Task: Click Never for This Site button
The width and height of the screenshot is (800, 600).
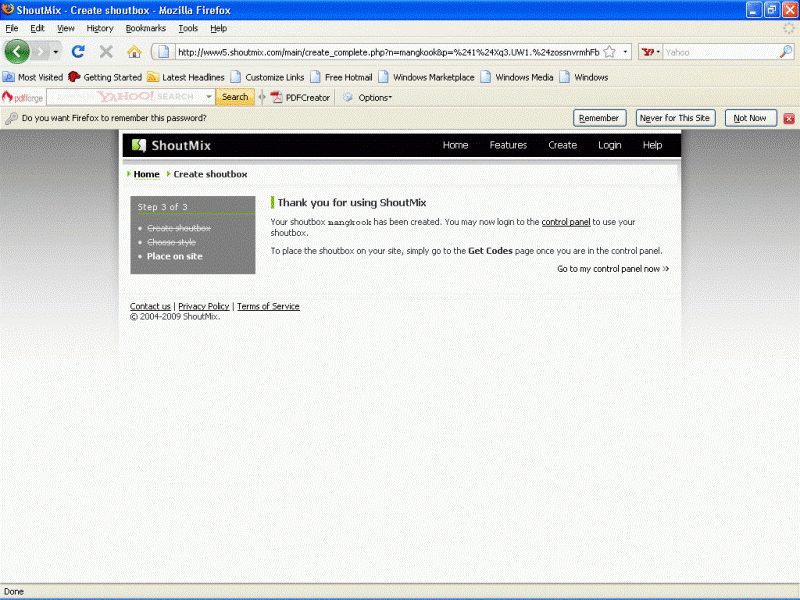Action: coord(675,118)
